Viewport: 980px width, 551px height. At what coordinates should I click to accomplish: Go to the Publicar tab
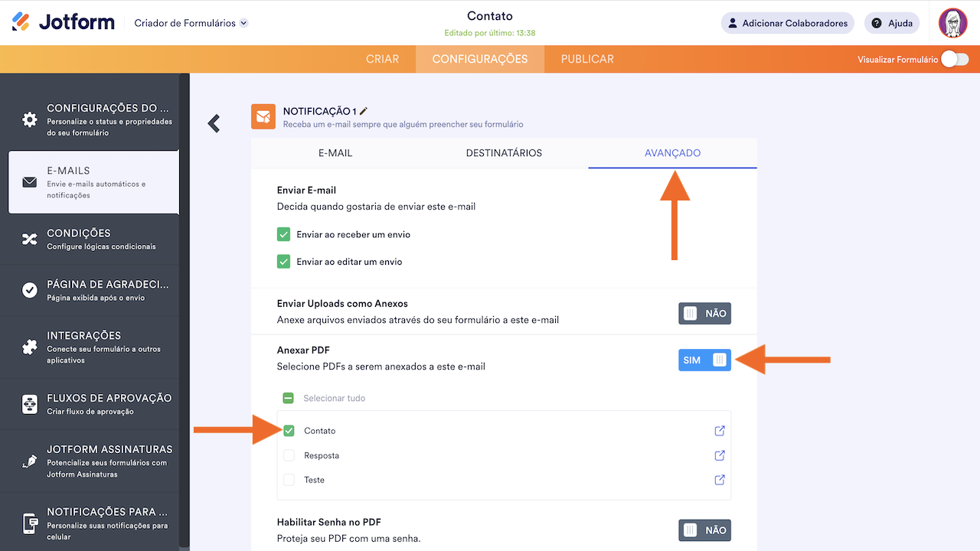pos(587,59)
